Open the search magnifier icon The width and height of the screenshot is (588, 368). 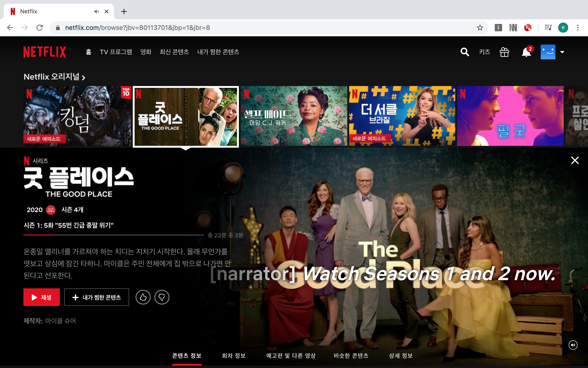465,52
